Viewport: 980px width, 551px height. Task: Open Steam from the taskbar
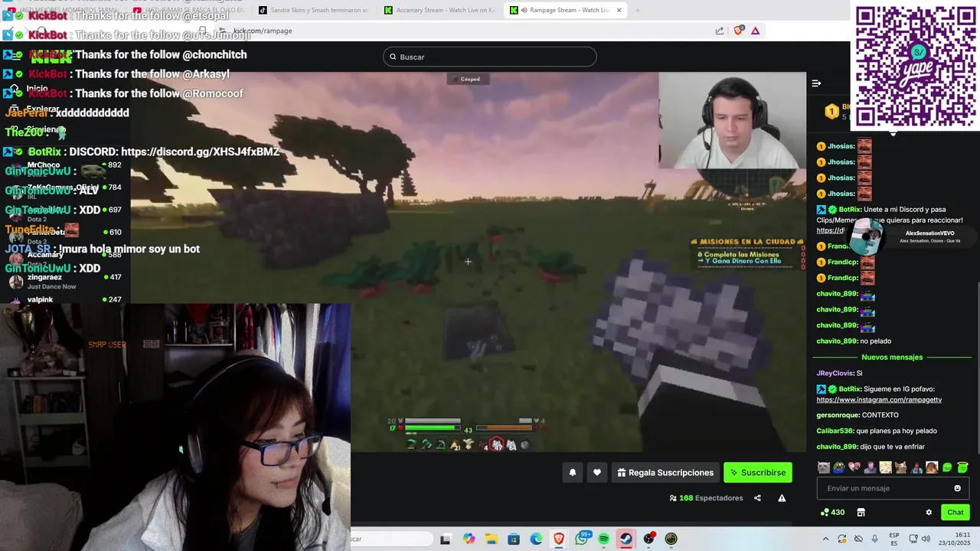click(626, 539)
